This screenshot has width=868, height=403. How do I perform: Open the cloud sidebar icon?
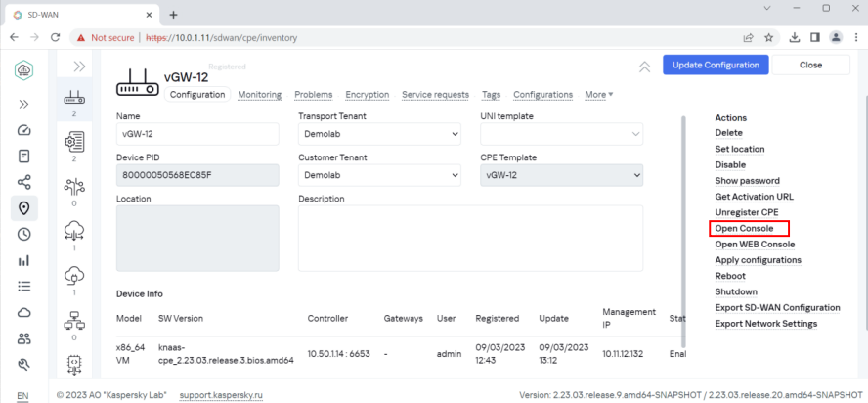click(23, 313)
